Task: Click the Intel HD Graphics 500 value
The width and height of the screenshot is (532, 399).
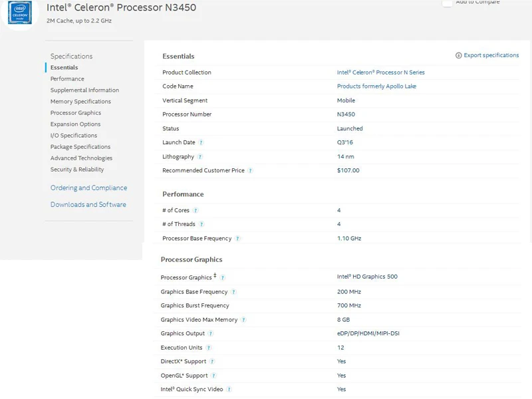Action: pos(367,277)
